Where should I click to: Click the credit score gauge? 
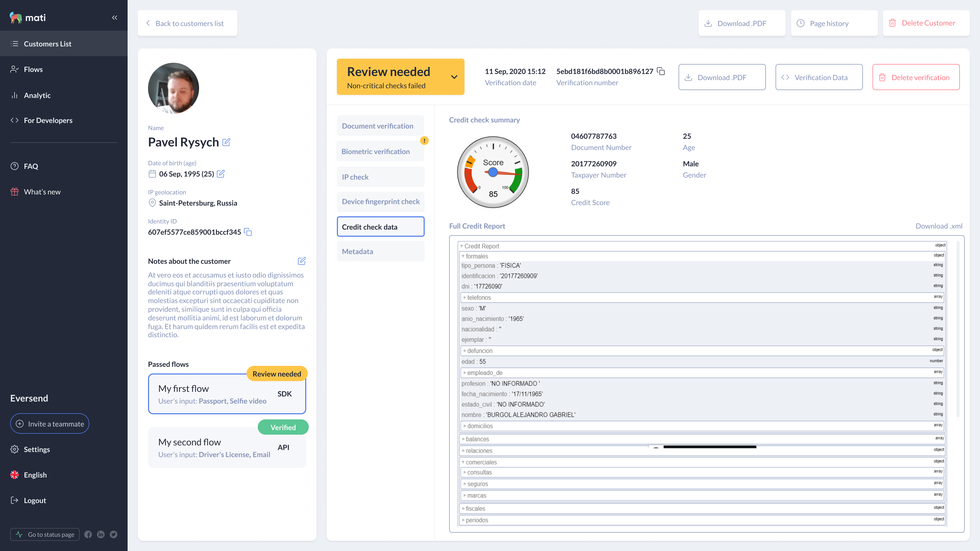pyautogui.click(x=493, y=172)
